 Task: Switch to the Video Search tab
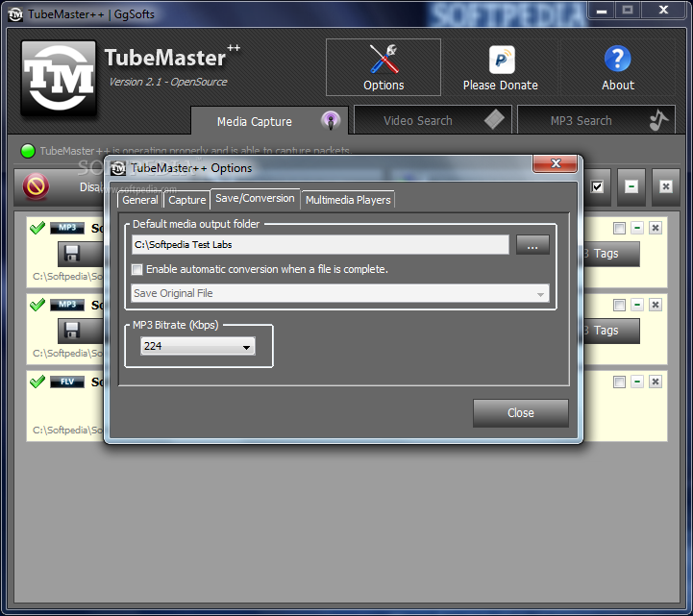tap(433, 120)
